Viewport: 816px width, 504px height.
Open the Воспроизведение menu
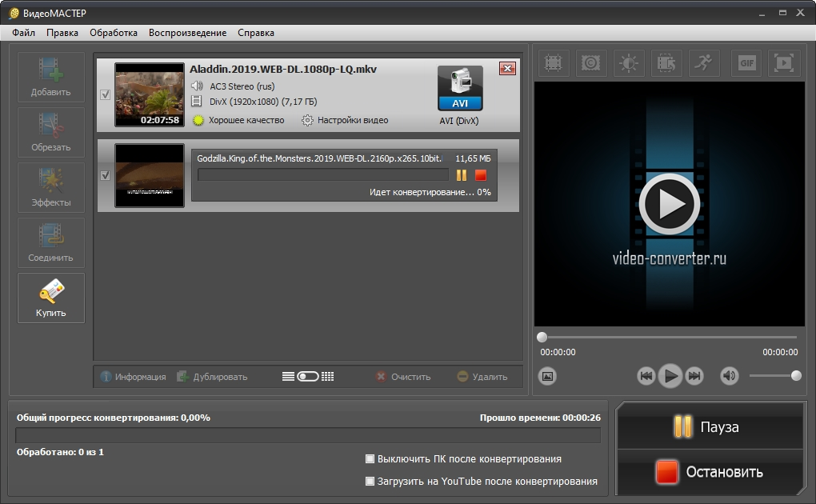187,33
